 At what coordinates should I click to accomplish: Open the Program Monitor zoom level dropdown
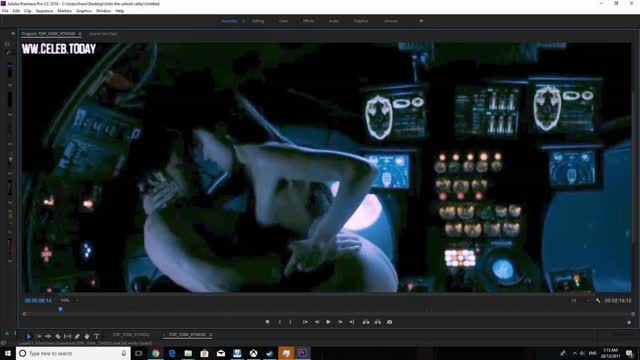69,300
